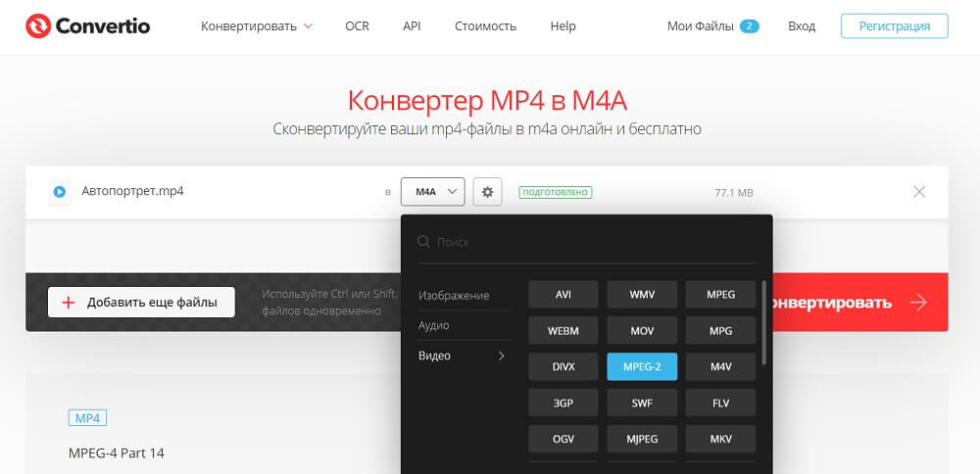
Task: Open conversion settings gear for Автопортрет.mp4
Action: pos(487,192)
